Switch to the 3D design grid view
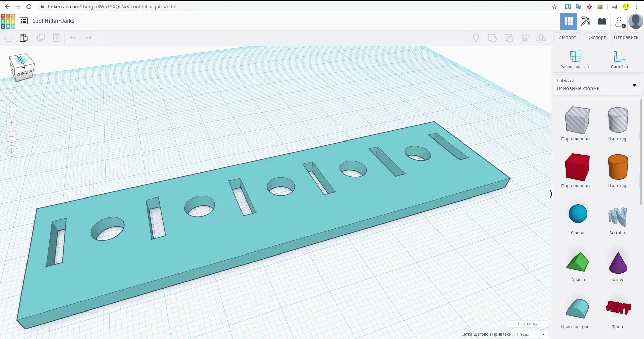The image size is (644, 339). click(x=569, y=22)
